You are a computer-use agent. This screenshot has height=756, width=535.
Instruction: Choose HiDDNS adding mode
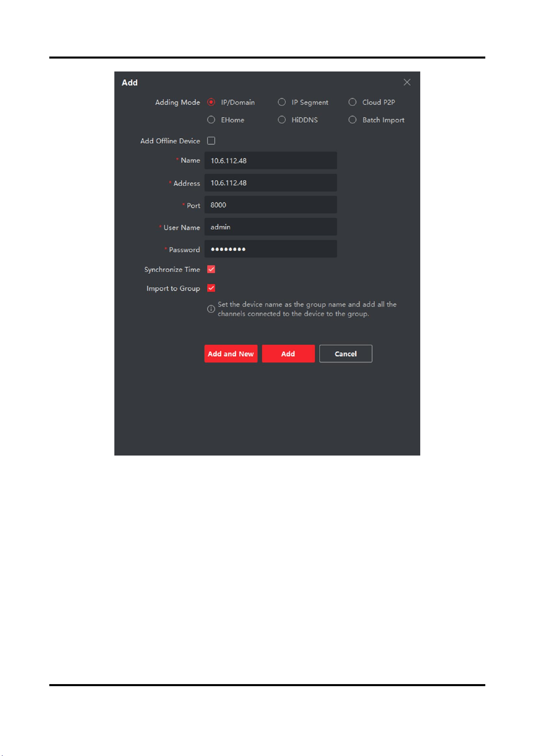(282, 120)
